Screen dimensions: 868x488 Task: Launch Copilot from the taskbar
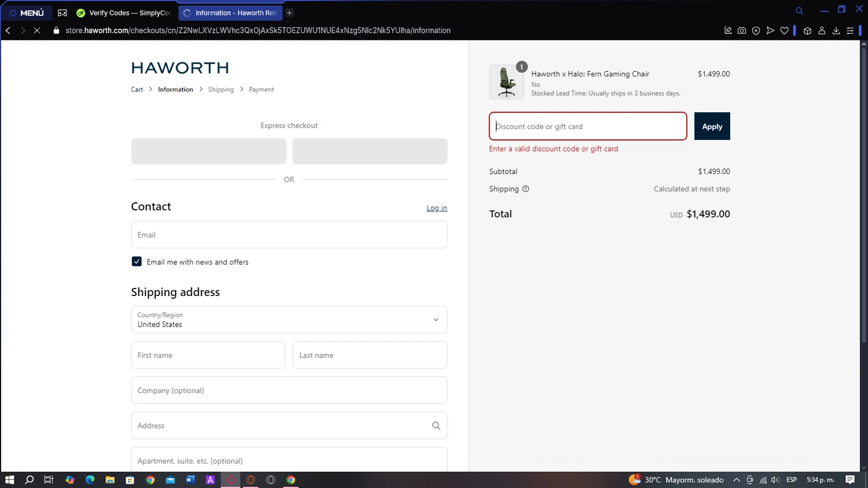tap(69, 480)
